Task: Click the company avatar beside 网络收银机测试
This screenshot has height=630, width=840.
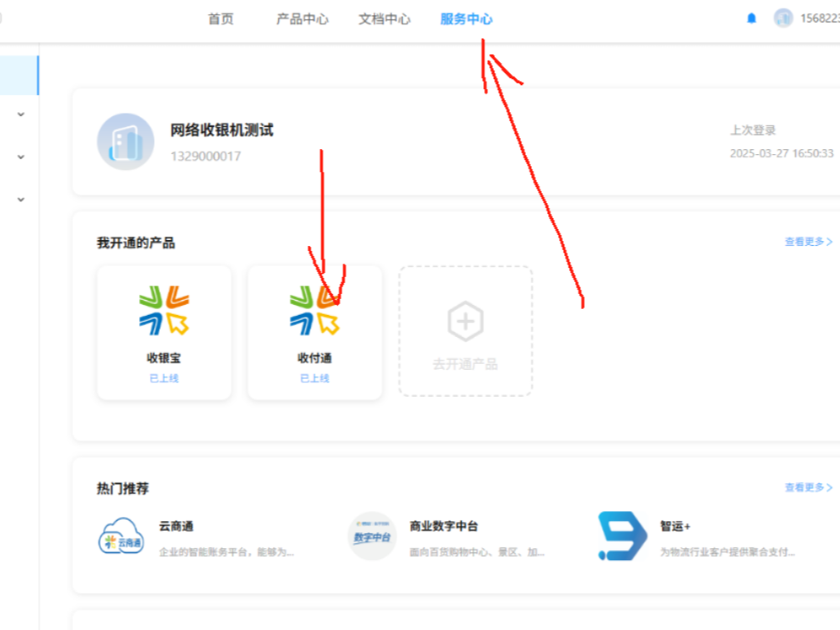Action: [x=125, y=141]
